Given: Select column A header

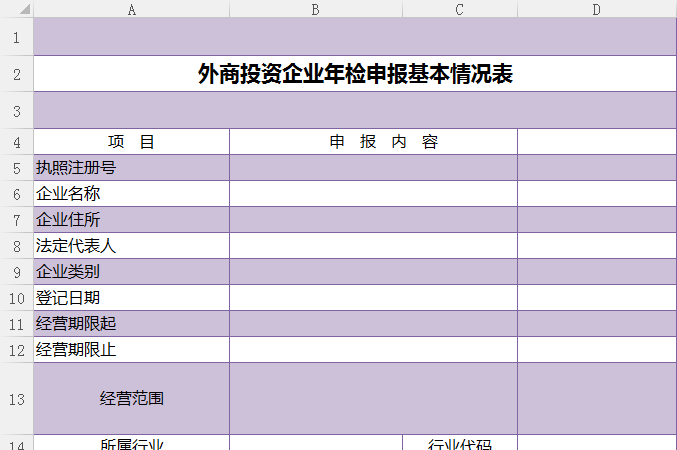Looking at the screenshot, I should tap(132, 9).
